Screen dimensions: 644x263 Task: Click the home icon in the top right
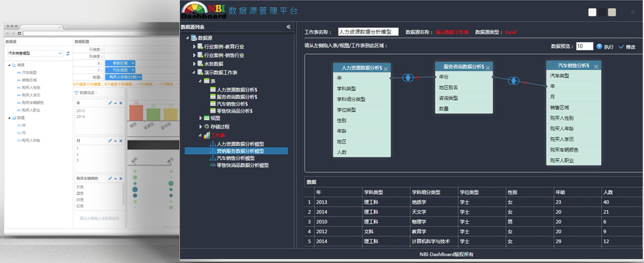pyautogui.click(x=633, y=12)
